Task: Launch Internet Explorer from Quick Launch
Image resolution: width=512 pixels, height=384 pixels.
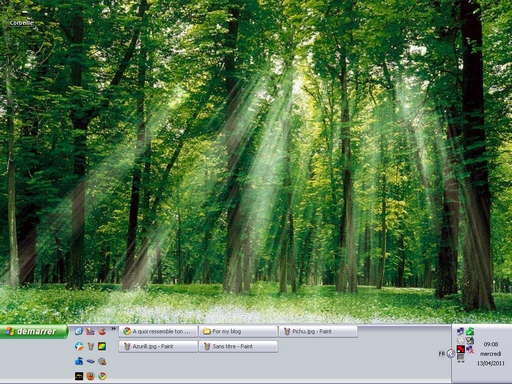Action: [79, 331]
